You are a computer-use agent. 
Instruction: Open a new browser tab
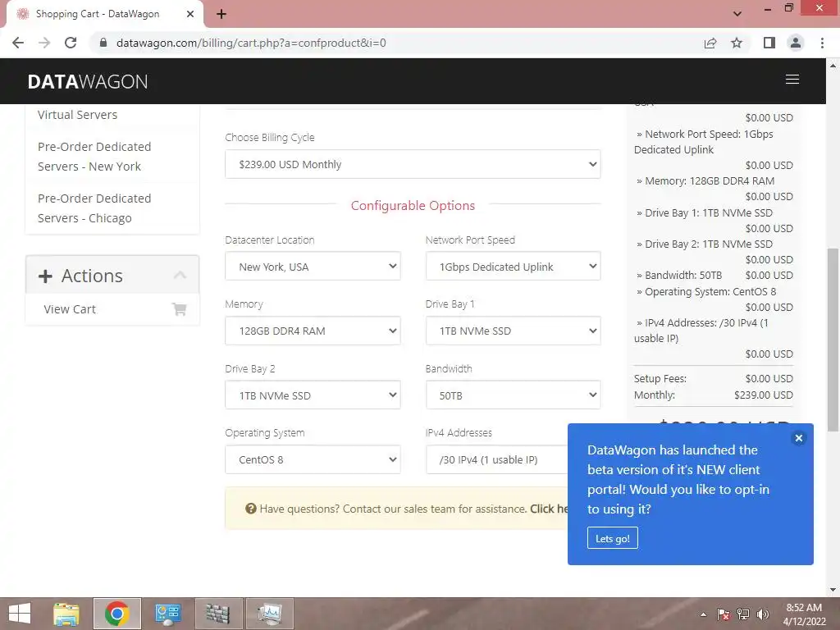click(x=221, y=14)
